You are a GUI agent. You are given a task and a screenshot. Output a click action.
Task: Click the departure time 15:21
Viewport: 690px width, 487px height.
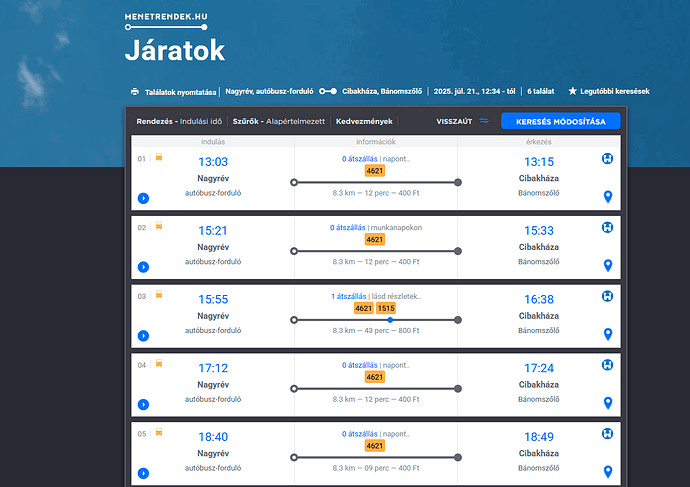click(x=213, y=231)
